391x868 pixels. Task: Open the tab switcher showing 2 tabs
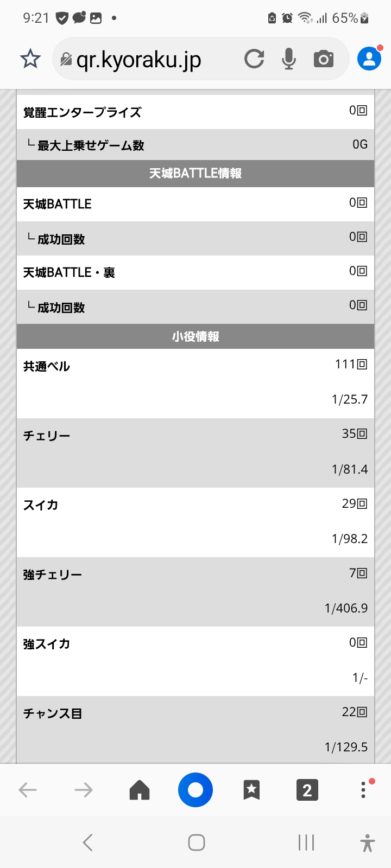coord(307,790)
